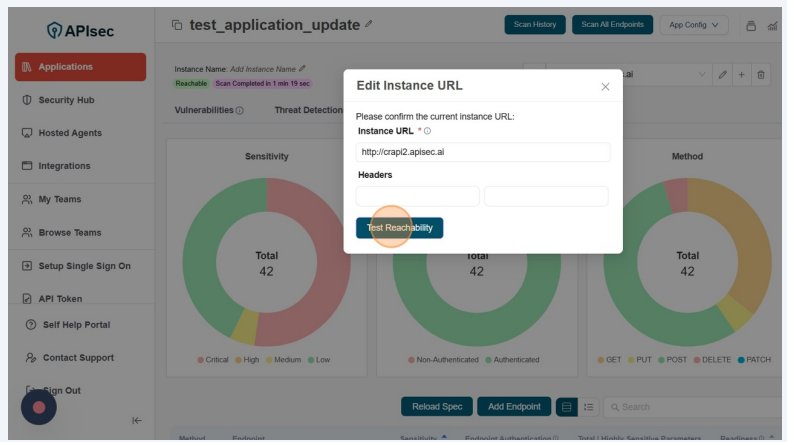
Task: Collapse the sidebar with arrow icon
Action: (137, 420)
